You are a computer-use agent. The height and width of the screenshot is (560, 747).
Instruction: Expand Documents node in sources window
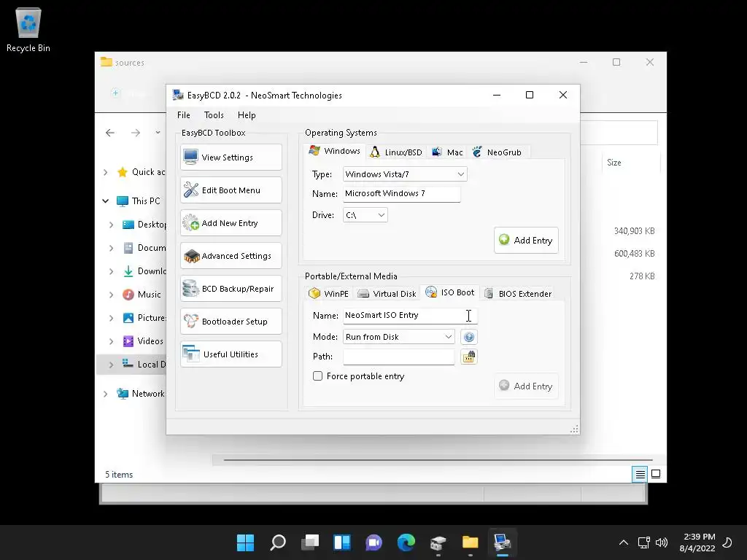(111, 248)
